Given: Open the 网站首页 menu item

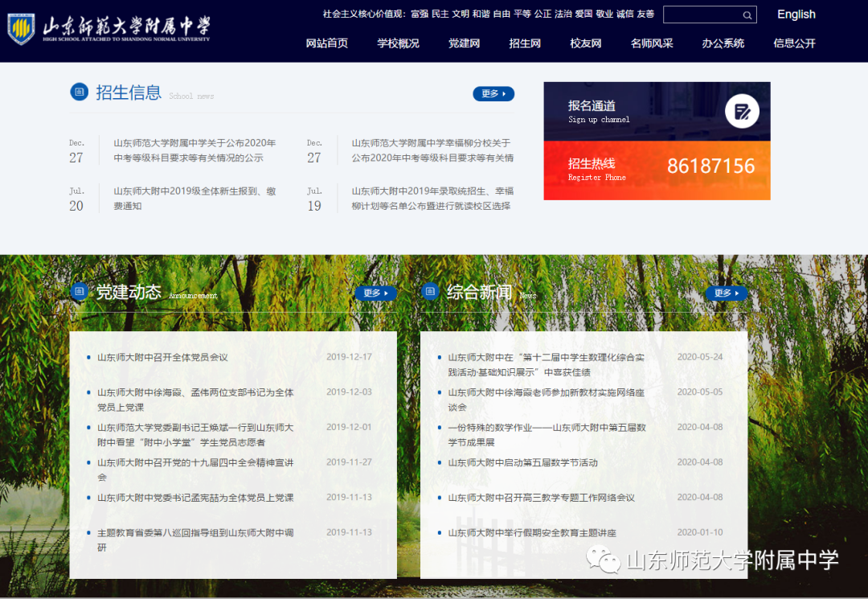Looking at the screenshot, I should point(327,43).
